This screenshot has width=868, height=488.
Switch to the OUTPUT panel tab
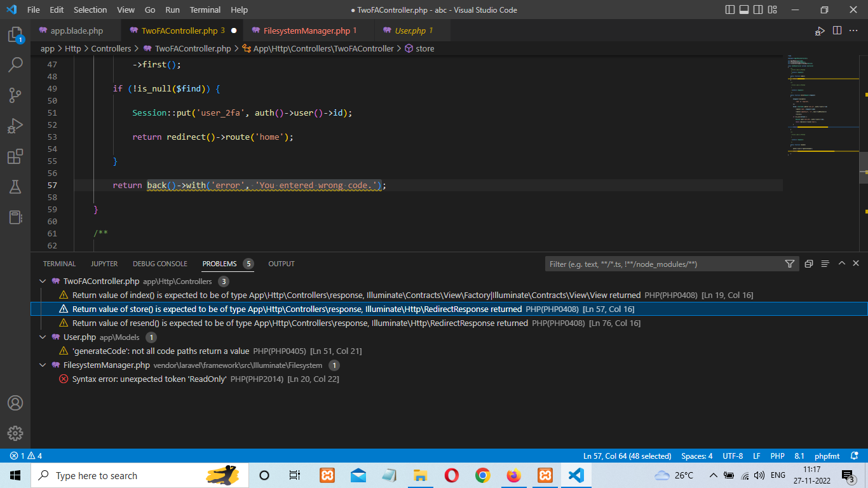(281, 264)
